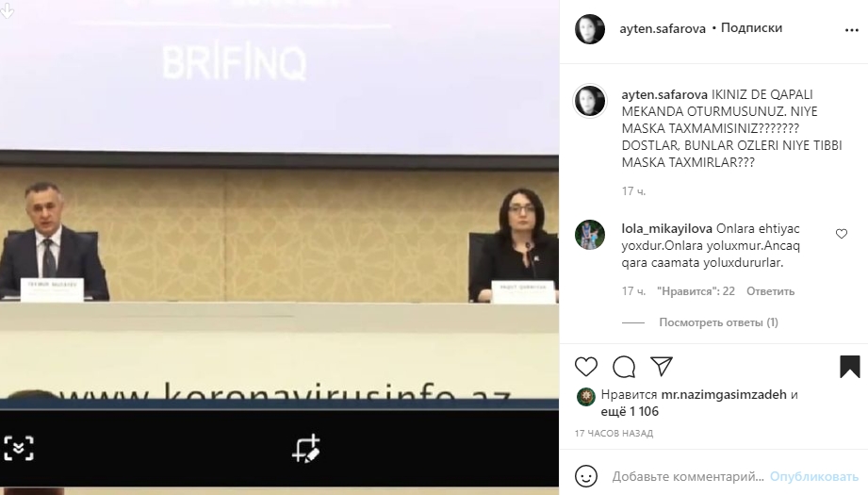Like lola_mikayilova's comment with small heart
The width and height of the screenshot is (868, 495).
(842, 234)
